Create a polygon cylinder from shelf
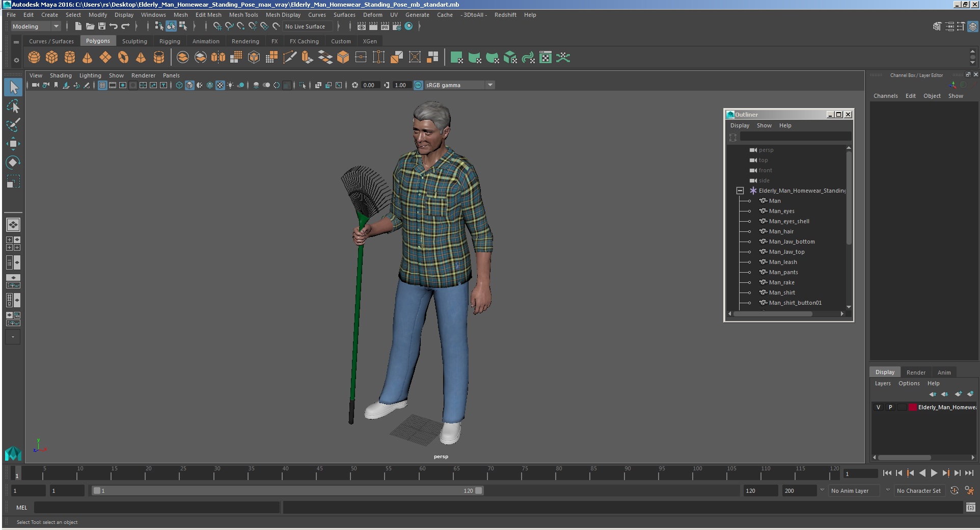Viewport: 980px width, 530px height. pos(70,58)
